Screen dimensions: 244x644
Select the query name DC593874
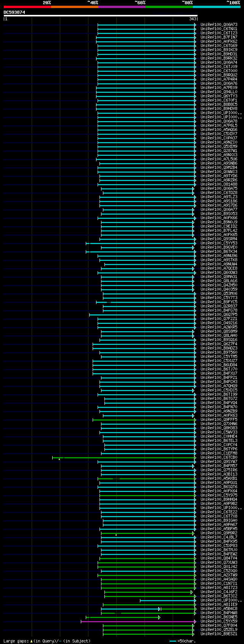click(x=14, y=12)
